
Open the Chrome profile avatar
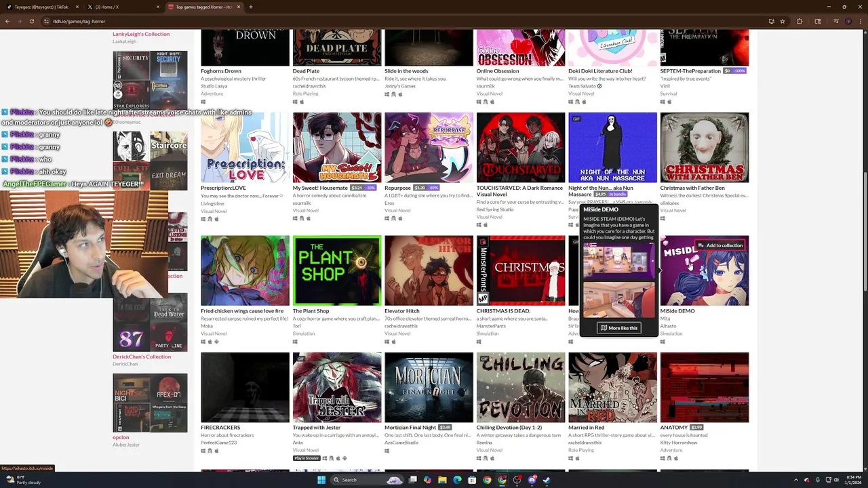(848, 21)
